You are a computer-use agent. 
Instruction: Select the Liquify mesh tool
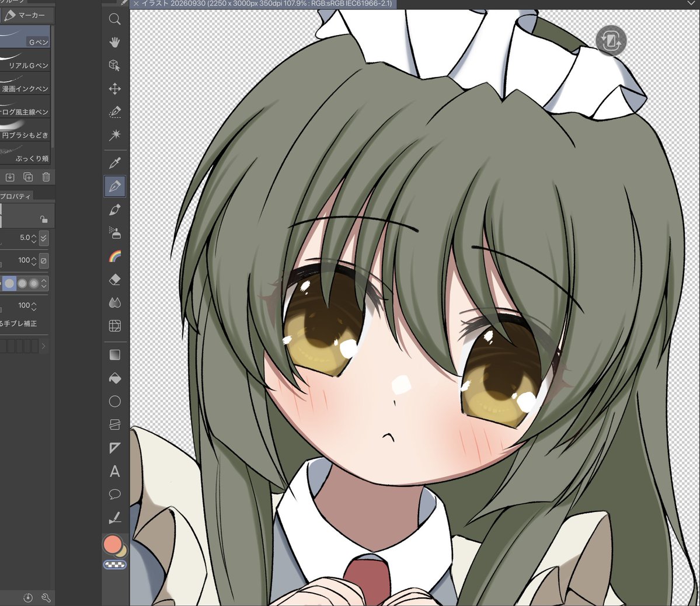[115, 326]
